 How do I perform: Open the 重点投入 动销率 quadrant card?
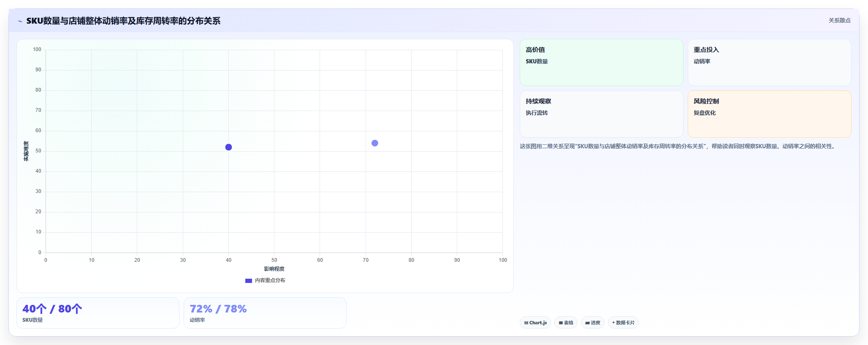(x=770, y=62)
